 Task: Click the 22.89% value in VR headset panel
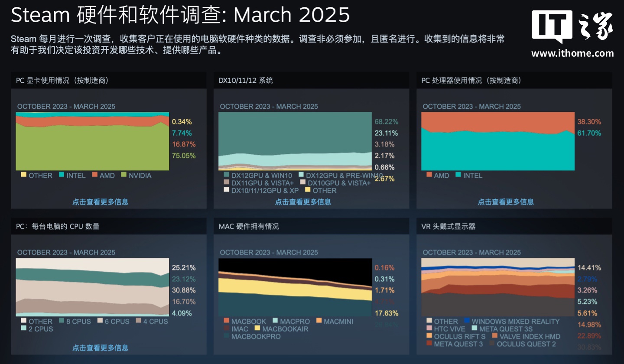(589, 336)
